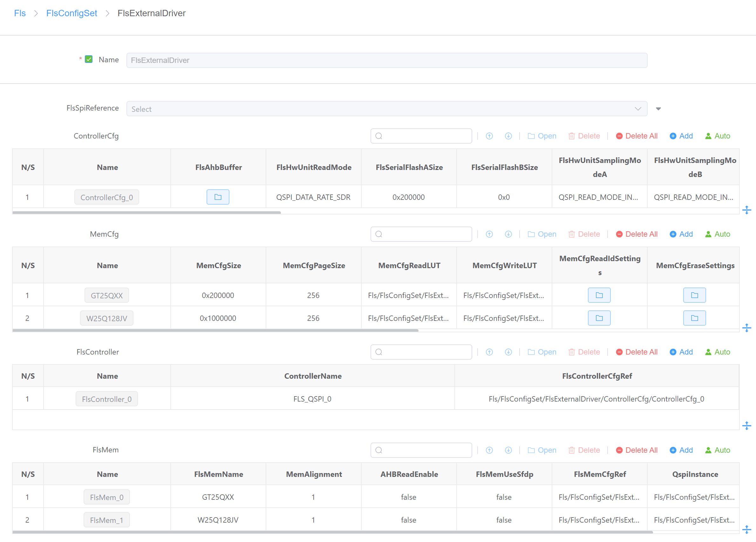Image resolution: width=756 pixels, height=542 pixels.
Task: Click move-up arrow icon in ControllerCfg toolbar
Action: click(489, 136)
